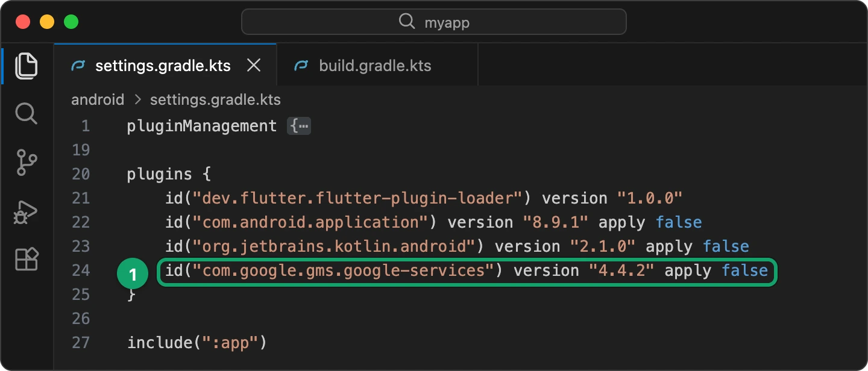The image size is (868, 371).
Task: Select the settings.gradle.kts breadcrumb segment
Action: click(215, 99)
